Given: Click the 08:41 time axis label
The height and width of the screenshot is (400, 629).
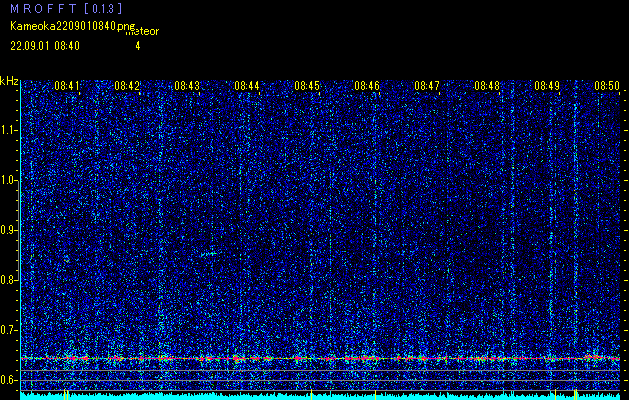Looking at the screenshot, I should click(67, 86).
